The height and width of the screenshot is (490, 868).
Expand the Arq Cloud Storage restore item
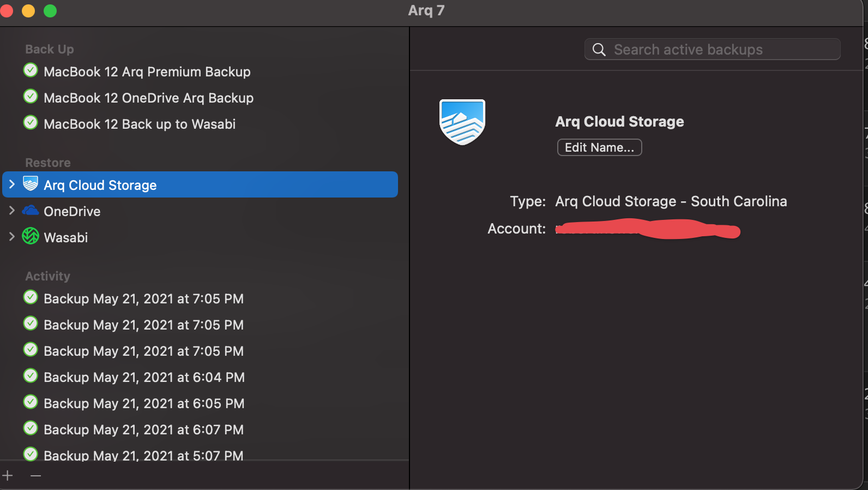point(12,184)
